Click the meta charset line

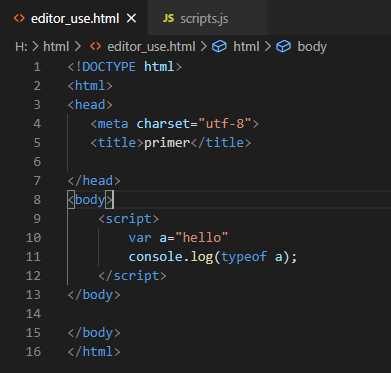click(x=174, y=124)
